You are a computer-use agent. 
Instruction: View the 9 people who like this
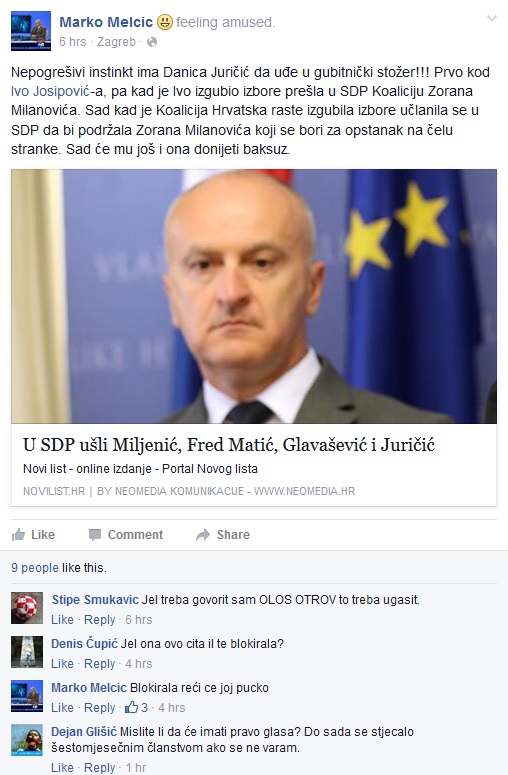[35, 567]
